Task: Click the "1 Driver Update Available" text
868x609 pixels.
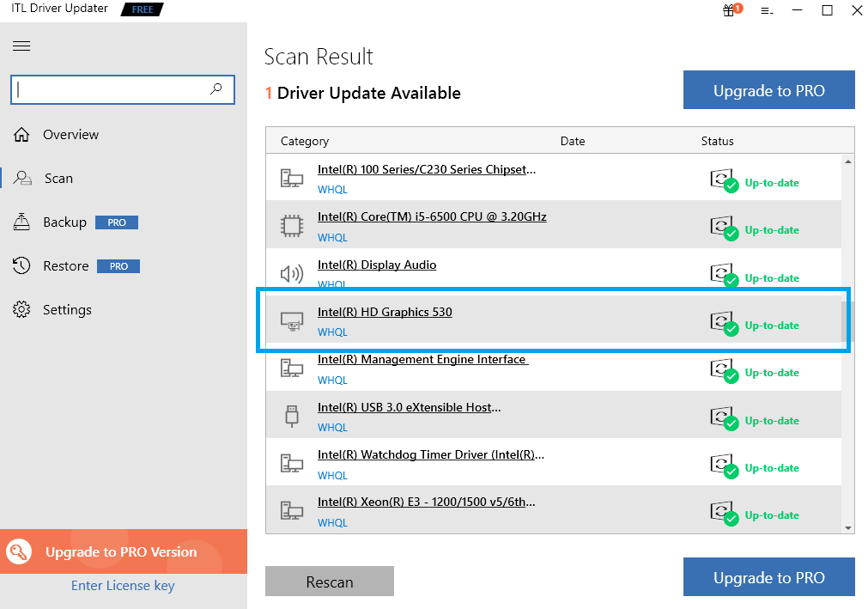Action: tap(362, 93)
